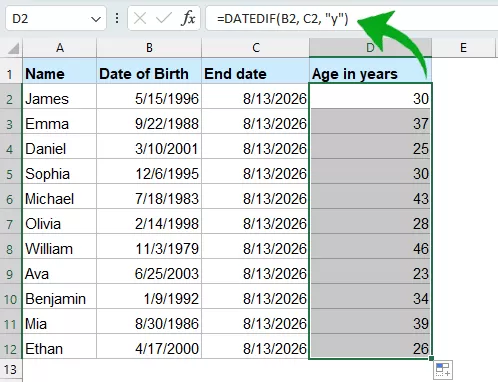Click birth date 3/10/2001
The height and width of the screenshot is (382, 498).
(x=149, y=146)
